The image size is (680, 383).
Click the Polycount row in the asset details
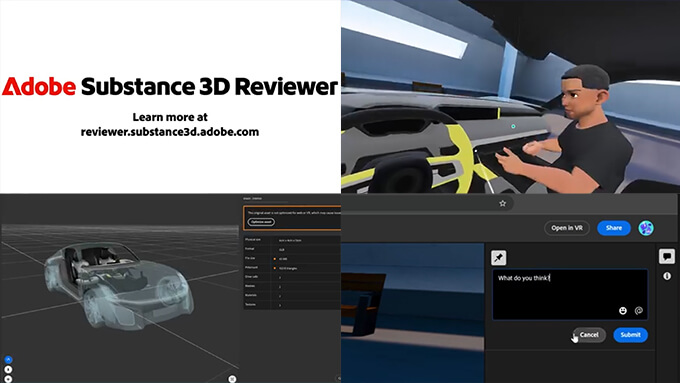292,268
